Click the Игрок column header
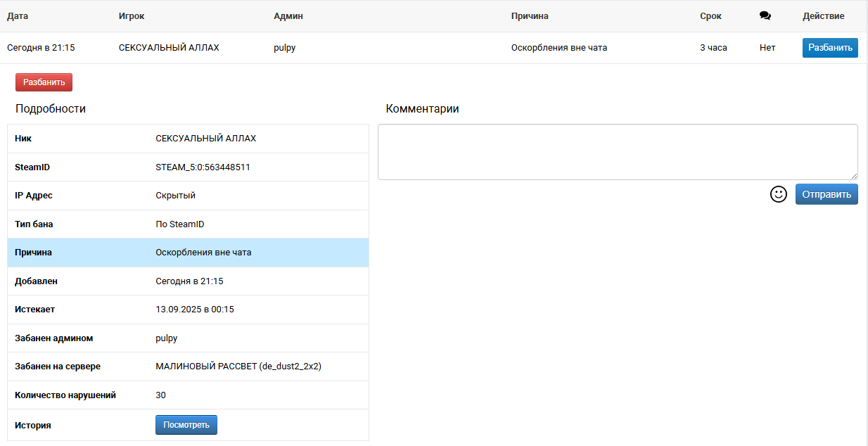This screenshot has height=446, width=868. [x=132, y=16]
